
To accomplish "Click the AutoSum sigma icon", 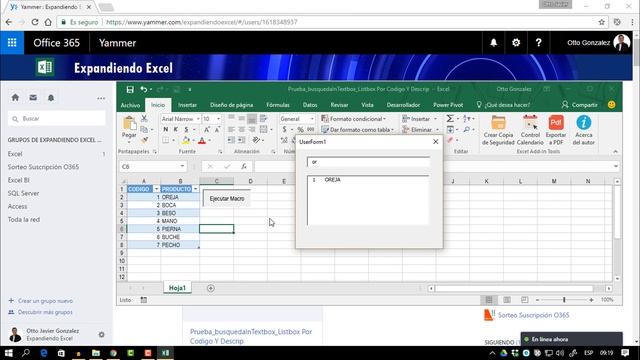I will (x=450, y=118).
